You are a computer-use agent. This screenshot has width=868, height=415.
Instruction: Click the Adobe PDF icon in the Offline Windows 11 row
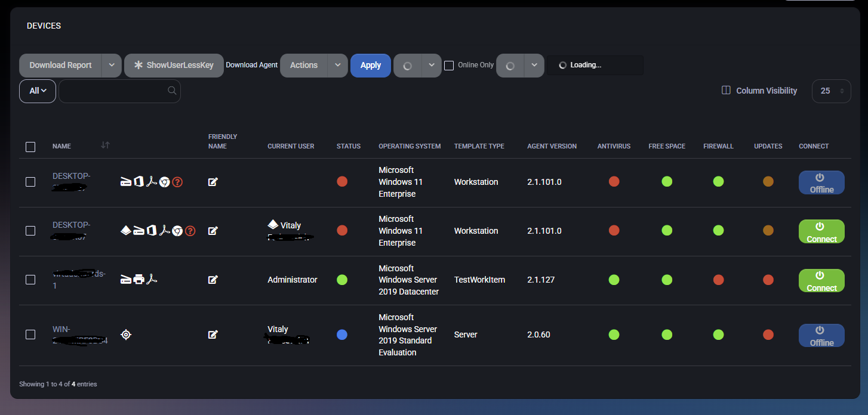click(x=152, y=182)
